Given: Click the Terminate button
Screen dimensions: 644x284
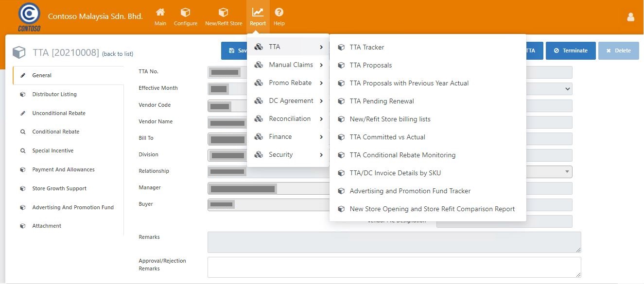Looking at the screenshot, I should [x=570, y=50].
